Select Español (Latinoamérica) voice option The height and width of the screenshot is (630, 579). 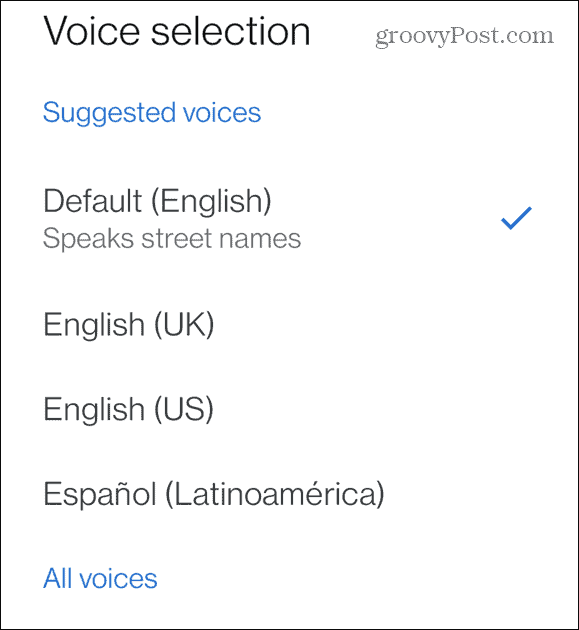point(289,494)
